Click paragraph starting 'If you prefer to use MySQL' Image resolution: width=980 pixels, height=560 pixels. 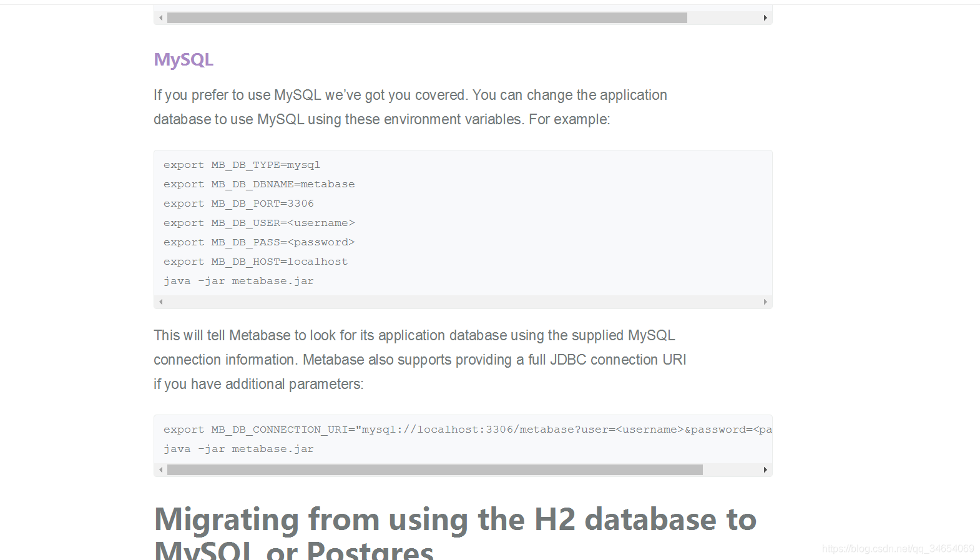click(410, 107)
